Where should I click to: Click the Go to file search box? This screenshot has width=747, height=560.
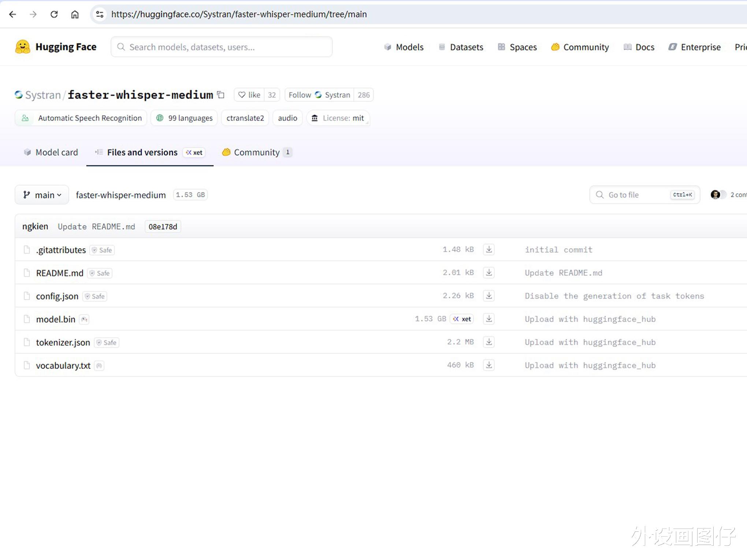637,195
